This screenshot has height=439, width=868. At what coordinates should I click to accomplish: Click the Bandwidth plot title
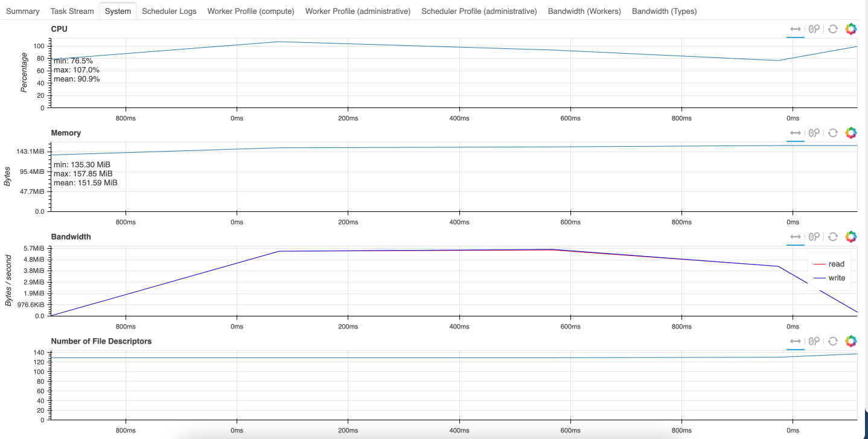point(71,237)
